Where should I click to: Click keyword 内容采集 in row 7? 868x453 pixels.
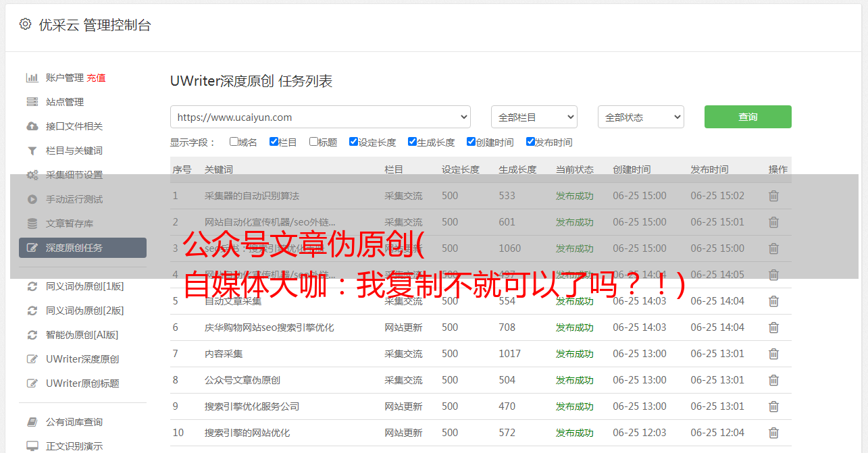point(224,354)
